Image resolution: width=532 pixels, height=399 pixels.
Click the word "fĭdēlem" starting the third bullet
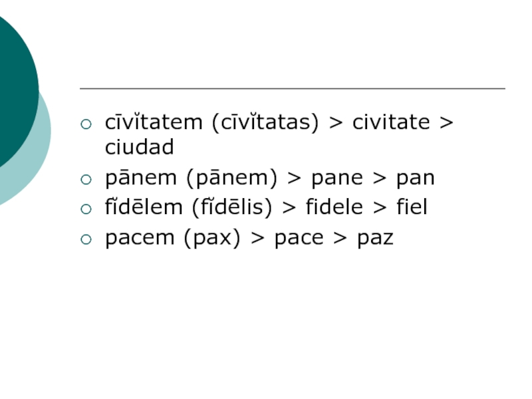(144, 207)
